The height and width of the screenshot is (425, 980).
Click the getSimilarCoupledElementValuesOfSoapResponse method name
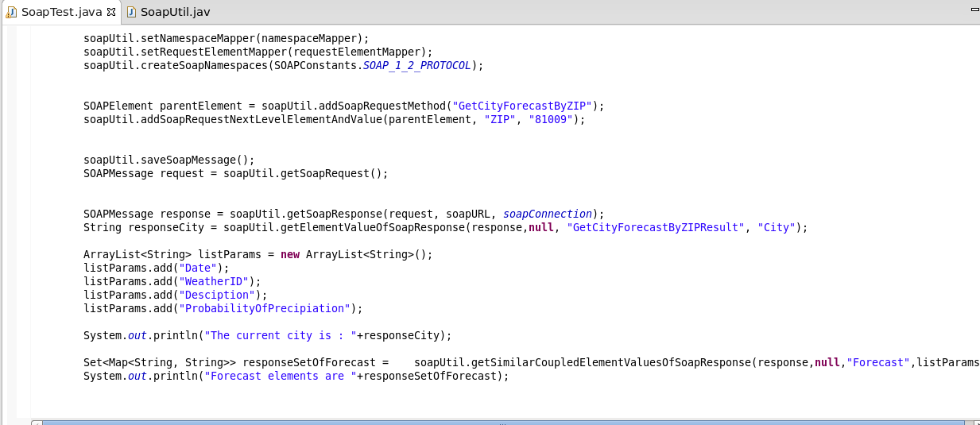click(611, 362)
